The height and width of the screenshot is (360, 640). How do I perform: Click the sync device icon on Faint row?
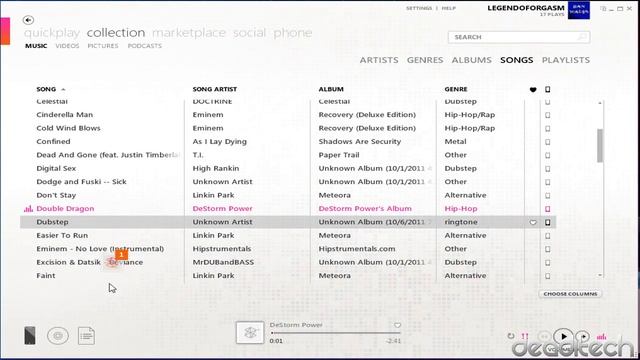[548, 276]
